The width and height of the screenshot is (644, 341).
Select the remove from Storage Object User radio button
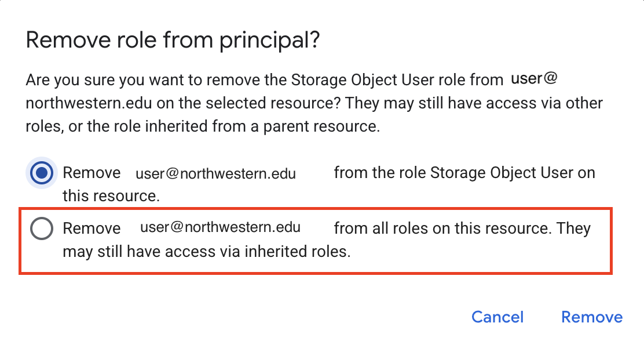(41, 173)
